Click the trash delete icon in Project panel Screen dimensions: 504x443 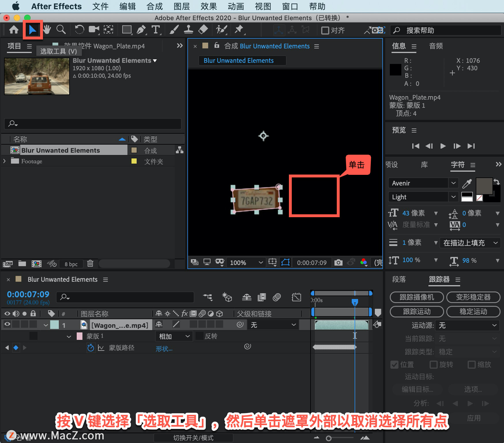coord(90,264)
